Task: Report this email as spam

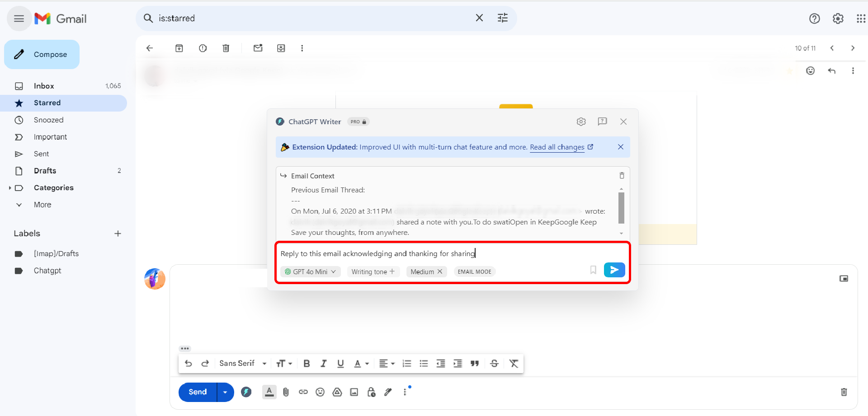Action: coord(203,48)
